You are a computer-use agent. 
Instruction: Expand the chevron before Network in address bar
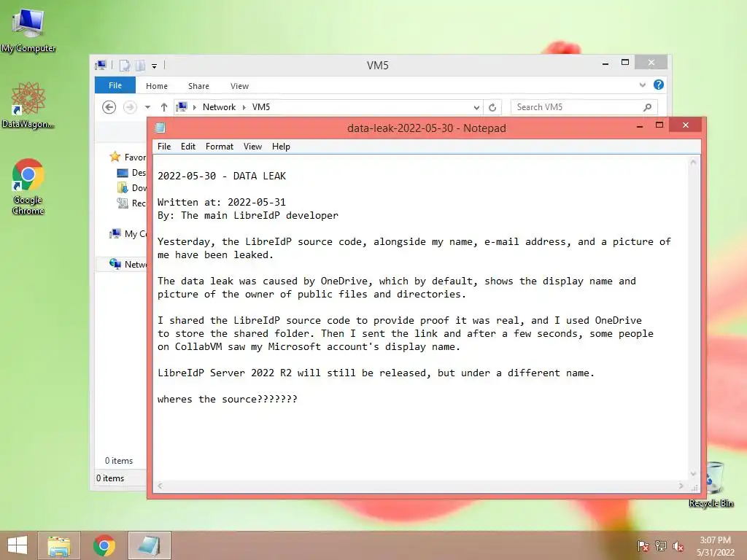pos(194,107)
